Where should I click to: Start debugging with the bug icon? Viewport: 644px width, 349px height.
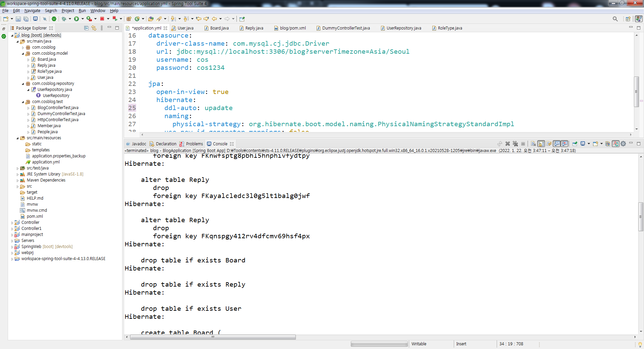point(64,19)
